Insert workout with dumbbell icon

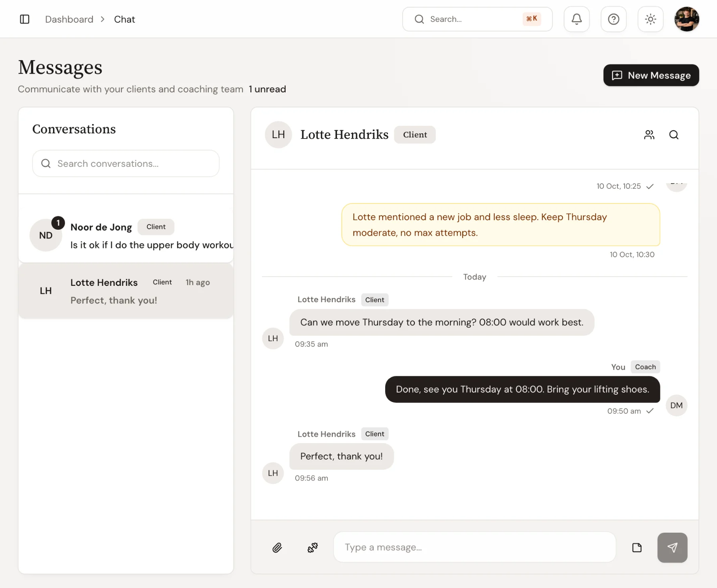point(313,548)
